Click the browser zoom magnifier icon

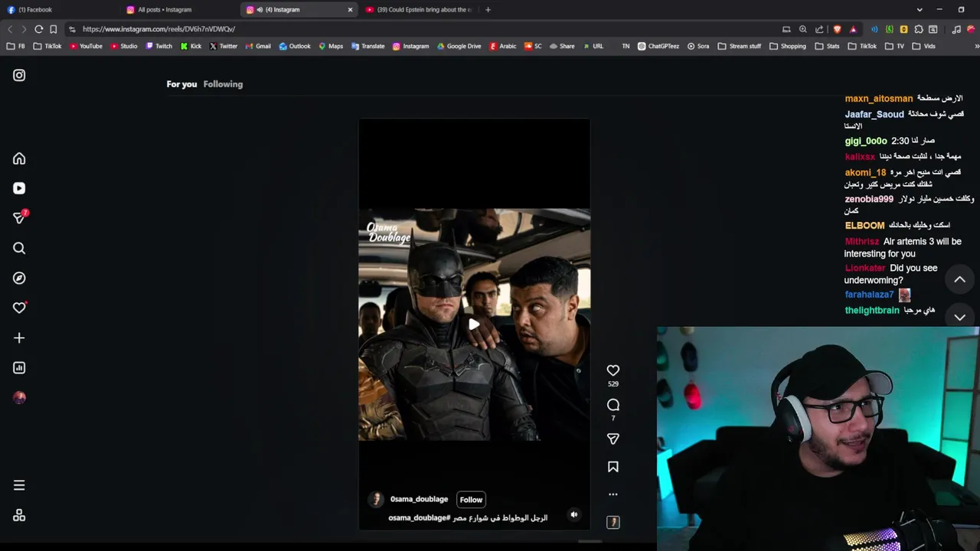click(802, 29)
